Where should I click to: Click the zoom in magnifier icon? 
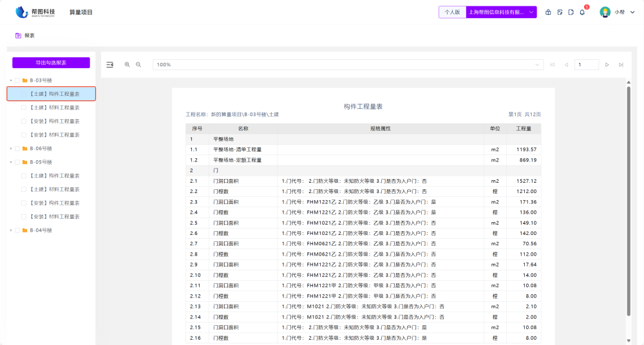tap(127, 64)
